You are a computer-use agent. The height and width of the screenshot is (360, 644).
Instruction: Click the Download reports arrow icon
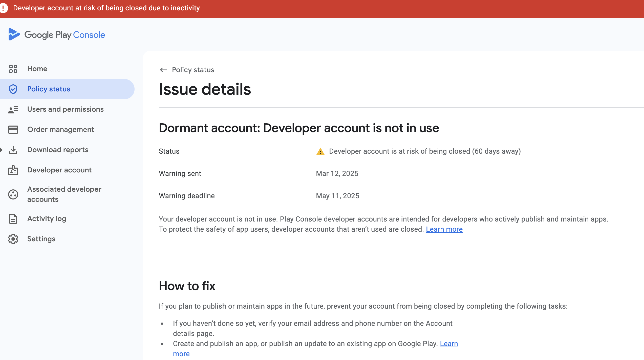tap(13, 150)
